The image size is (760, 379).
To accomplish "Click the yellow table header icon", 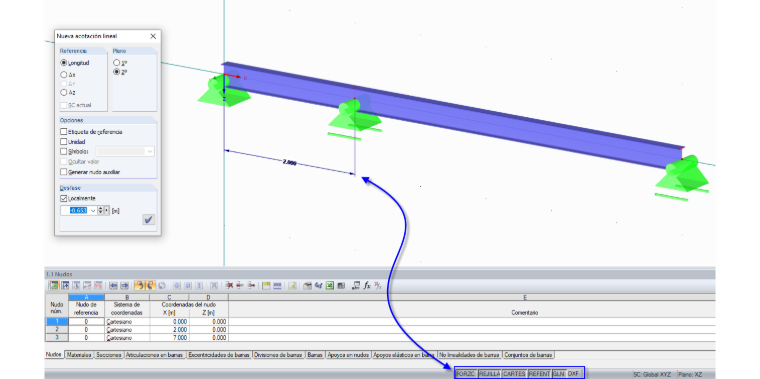I will point(266,285).
